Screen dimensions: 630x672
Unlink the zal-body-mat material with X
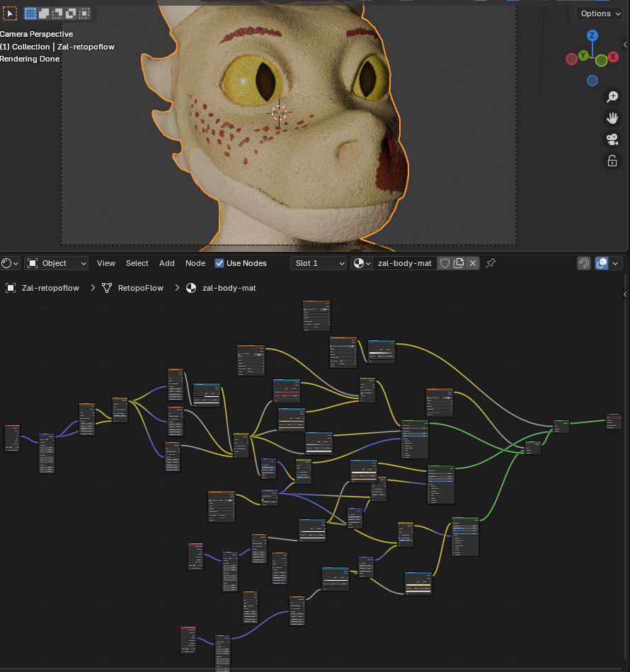pyautogui.click(x=473, y=263)
